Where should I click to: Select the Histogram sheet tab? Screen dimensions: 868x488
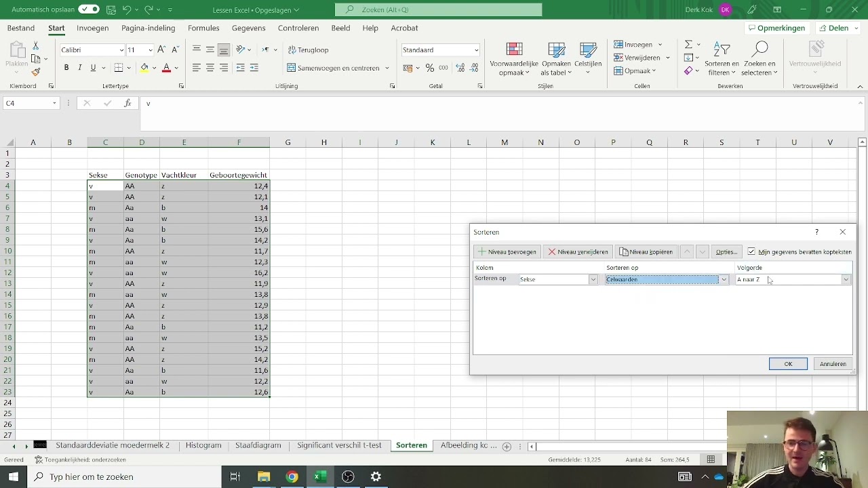[203, 445]
